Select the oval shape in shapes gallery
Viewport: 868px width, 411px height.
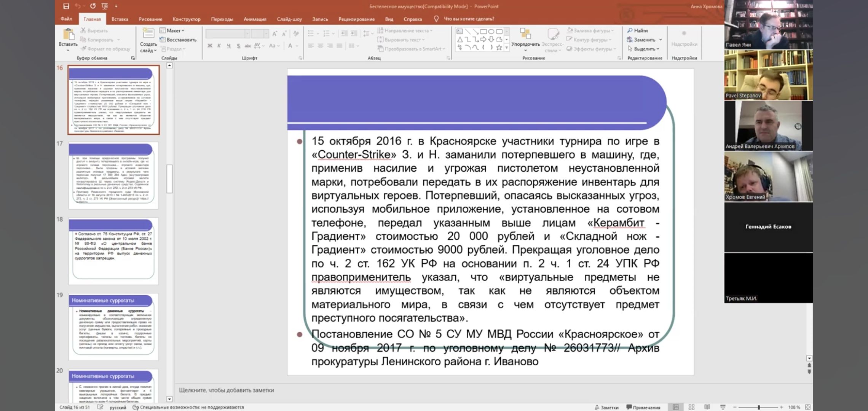tap(491, 31)
